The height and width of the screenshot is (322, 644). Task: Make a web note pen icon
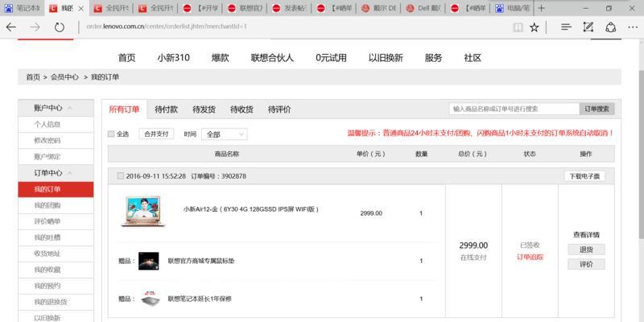point(588,27)
